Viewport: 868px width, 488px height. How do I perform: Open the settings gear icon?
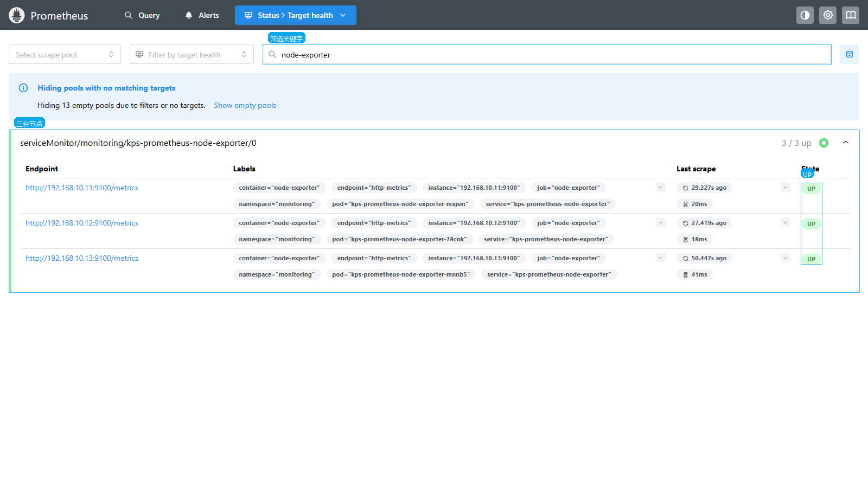coord(828,15)
